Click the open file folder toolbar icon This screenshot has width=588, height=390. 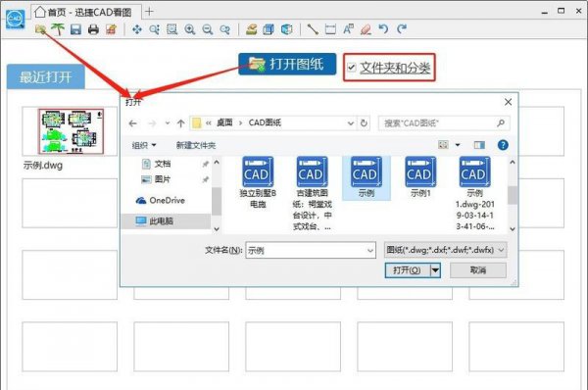(x=40, y=29)
